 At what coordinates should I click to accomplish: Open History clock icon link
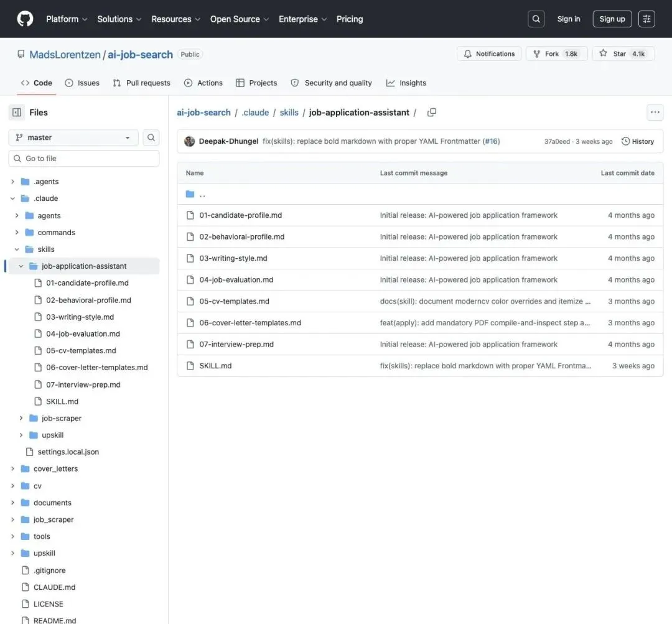[625, 141]
